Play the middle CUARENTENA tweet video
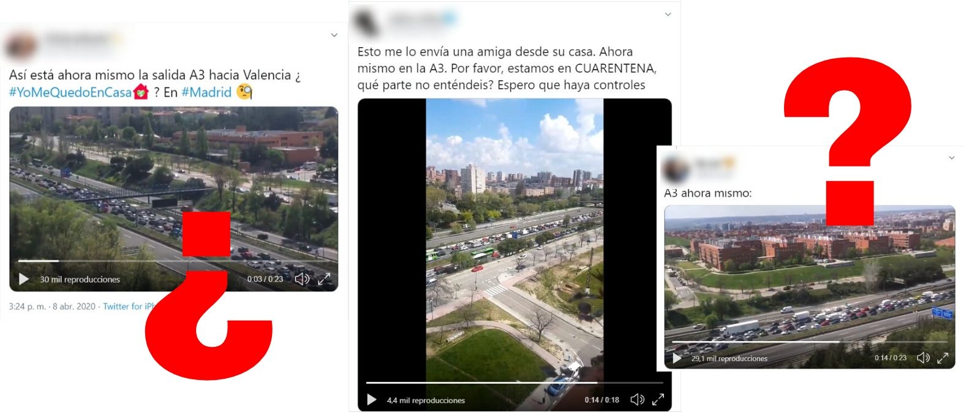 point(372,400)
